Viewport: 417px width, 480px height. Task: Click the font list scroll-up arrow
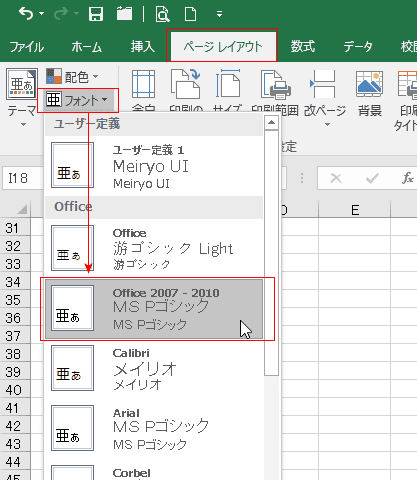click(x=271, y=123)
